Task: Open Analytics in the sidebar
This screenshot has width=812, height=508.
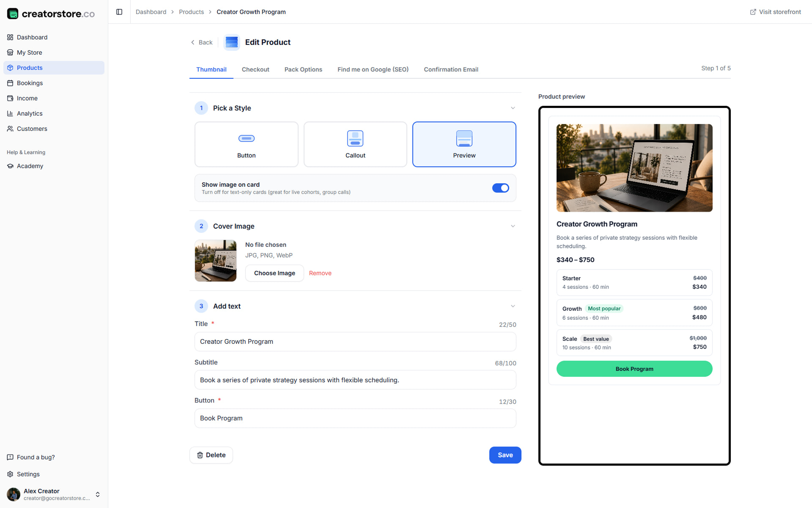Action: 54,113
